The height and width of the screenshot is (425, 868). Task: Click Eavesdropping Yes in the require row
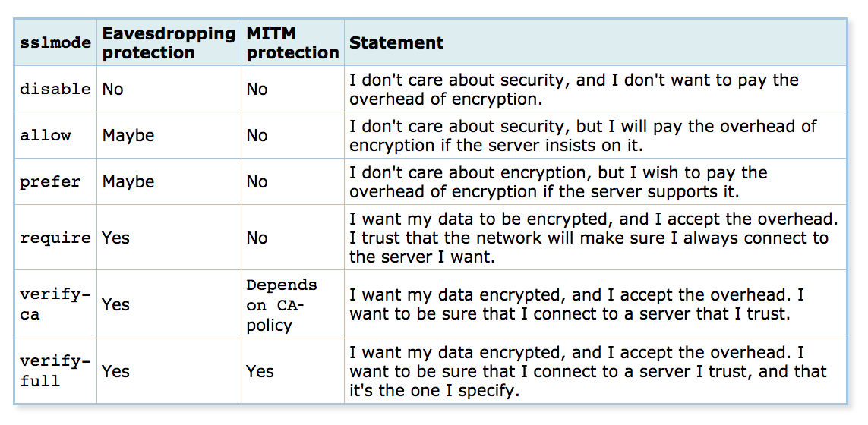coord(115,238)
